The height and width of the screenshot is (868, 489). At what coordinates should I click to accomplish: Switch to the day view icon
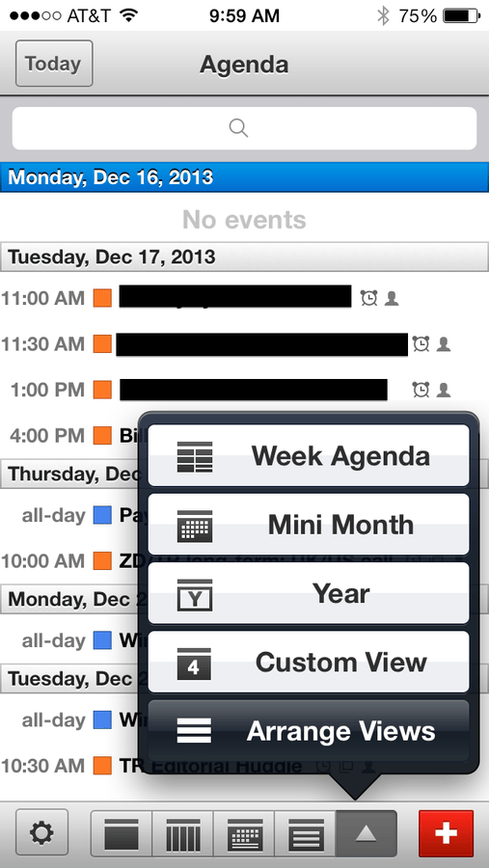click(122, 833)
